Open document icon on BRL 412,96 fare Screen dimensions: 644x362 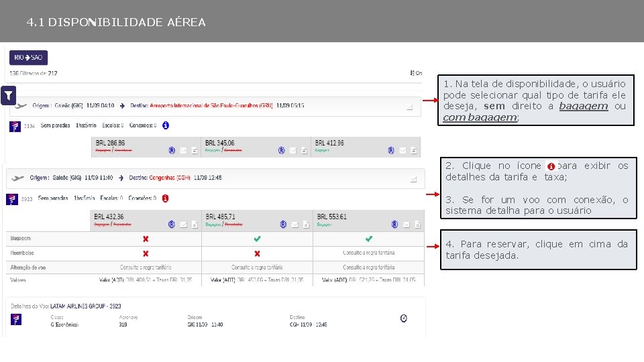[414, 151]
